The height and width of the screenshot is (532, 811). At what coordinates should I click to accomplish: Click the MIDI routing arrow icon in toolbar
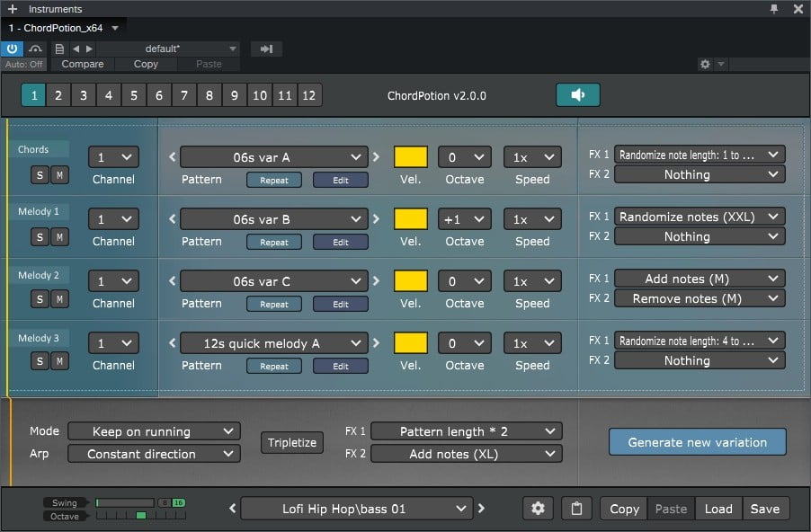266,49
